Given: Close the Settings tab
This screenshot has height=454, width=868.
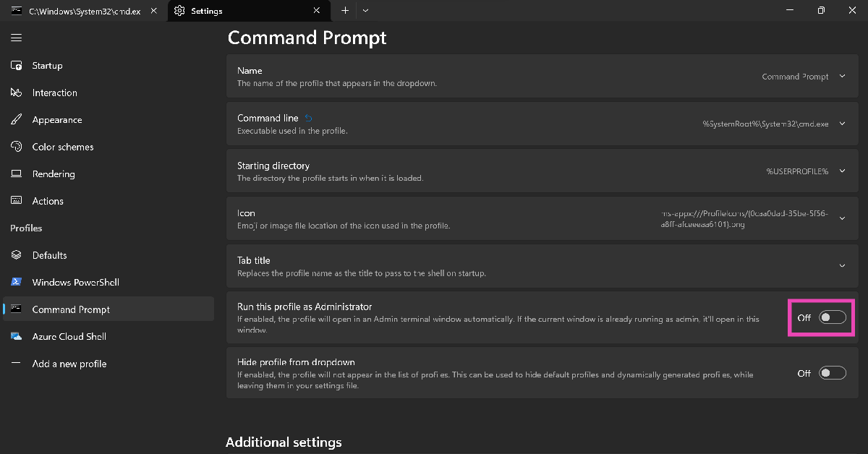Looking at the screenshot, I should [x=317, y=11].
